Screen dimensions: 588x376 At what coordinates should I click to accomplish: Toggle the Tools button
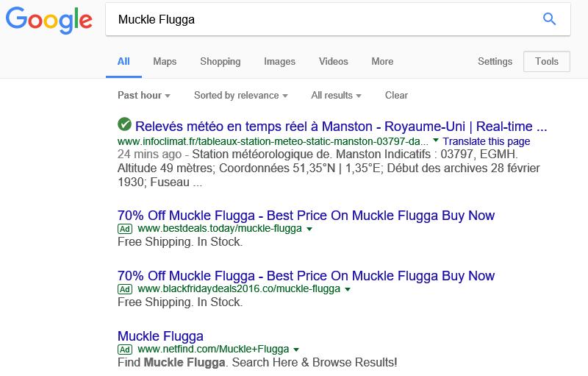(x=547, y=62)
